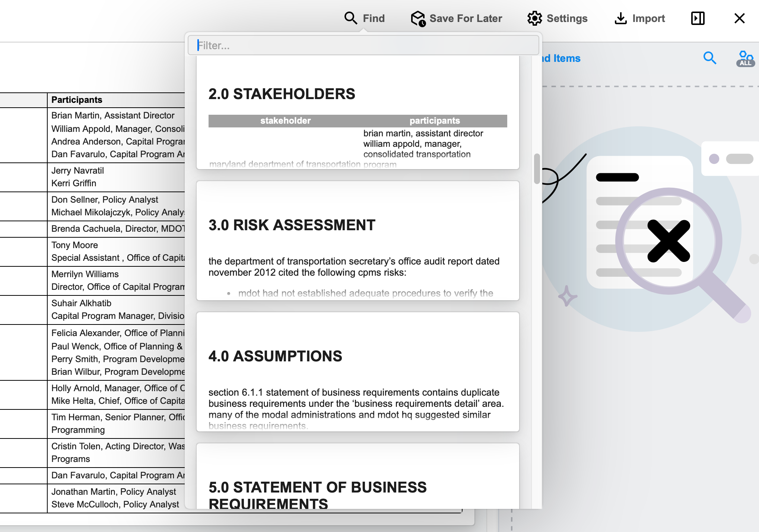This screenshot has width=759, height=532.
Task: Click the popup's vertical scrollbar handle
Action: click(x=537, y=168)
